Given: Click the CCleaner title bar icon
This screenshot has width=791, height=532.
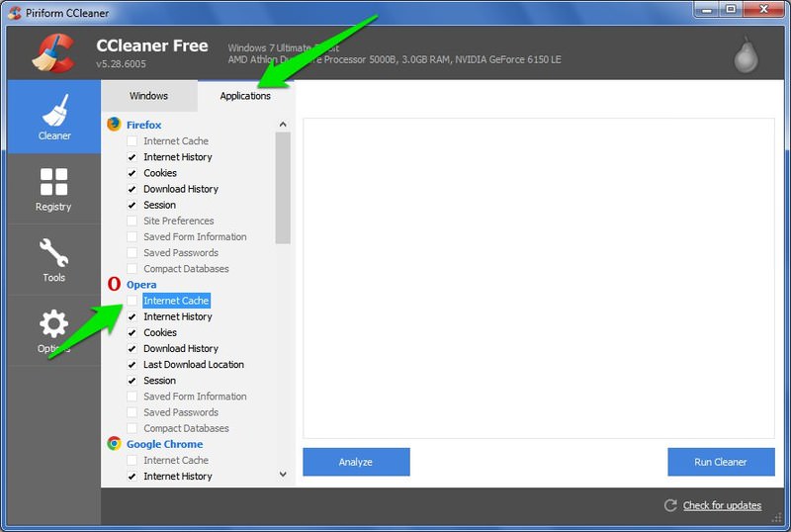Looking at the screenshot, I should pyautogui.click(x=15, y=13).
